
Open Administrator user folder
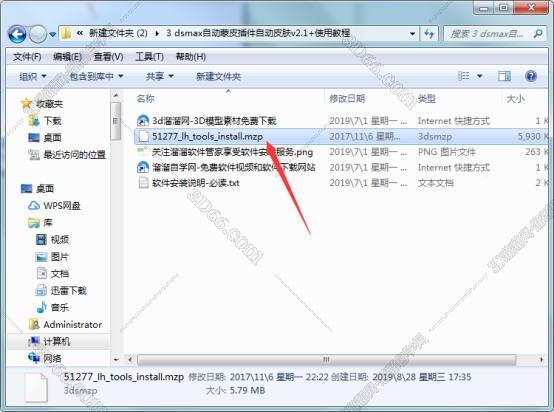pos(72,324)
